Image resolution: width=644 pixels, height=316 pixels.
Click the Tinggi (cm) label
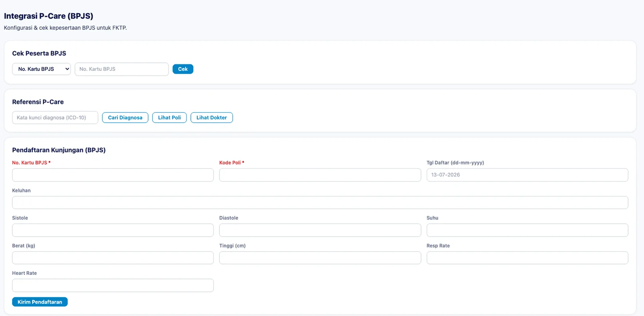(x=232, y=246)
